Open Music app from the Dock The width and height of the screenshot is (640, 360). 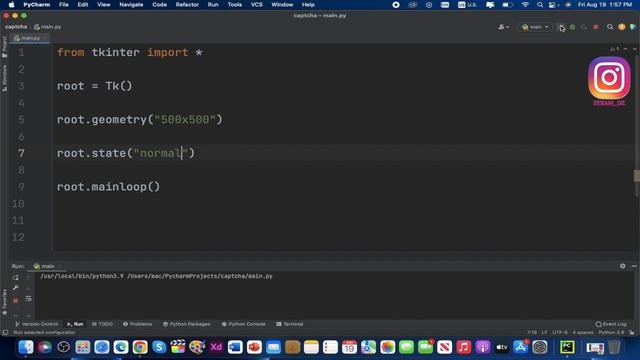(x=463, y=347)
